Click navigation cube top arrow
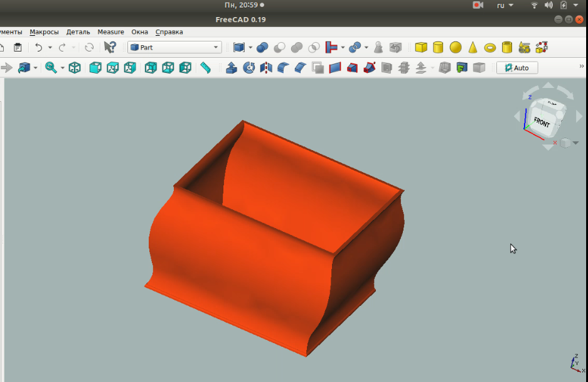Screen dimensions: 588x382 (548, 85)
